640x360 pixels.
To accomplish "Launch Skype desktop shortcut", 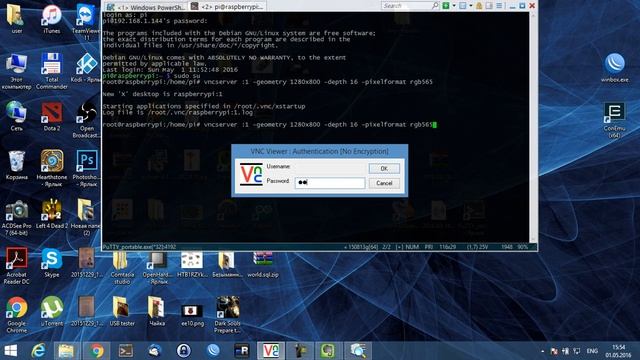I will tap(51, 262).
